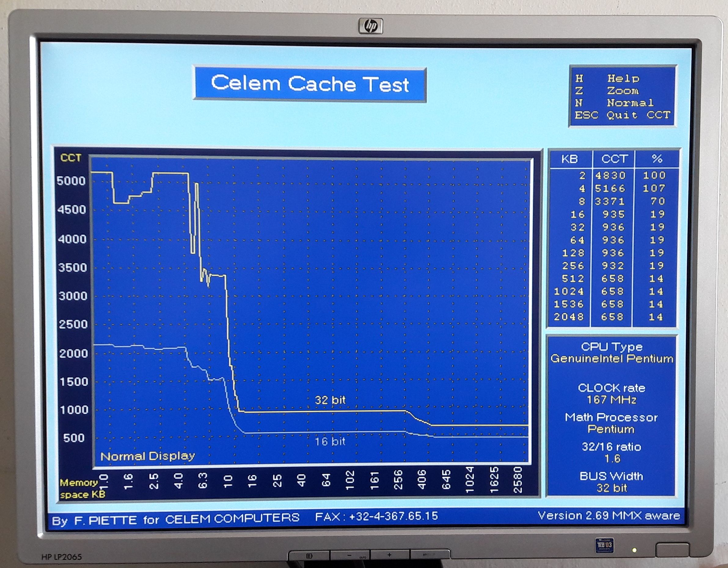Click the 4500 y-axis tick label
The width and height of the screenshot is (728, 568).
(x=72, y=210)
